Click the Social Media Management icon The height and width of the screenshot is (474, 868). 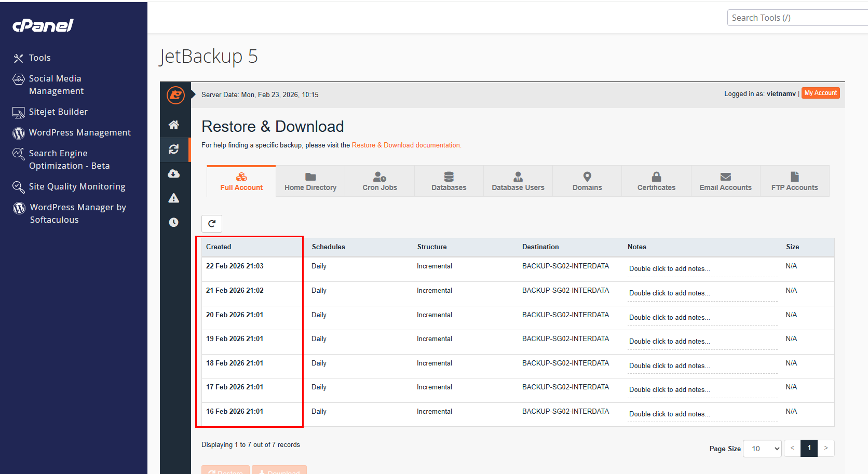[19, 79]
